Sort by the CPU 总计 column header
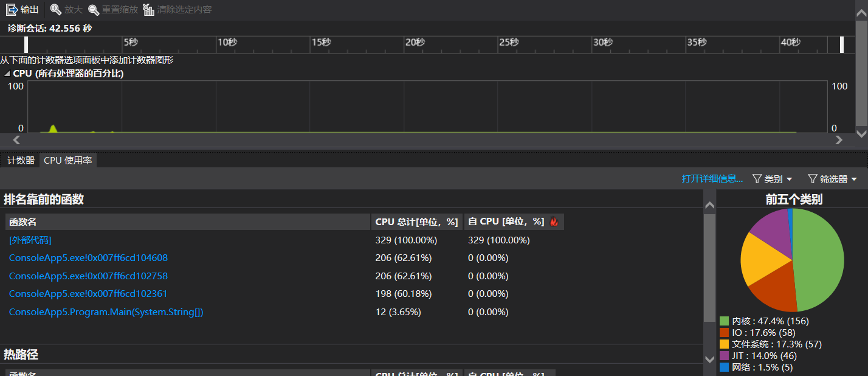Viewport: 868px width, 376px height. click(x=417, y=222)
